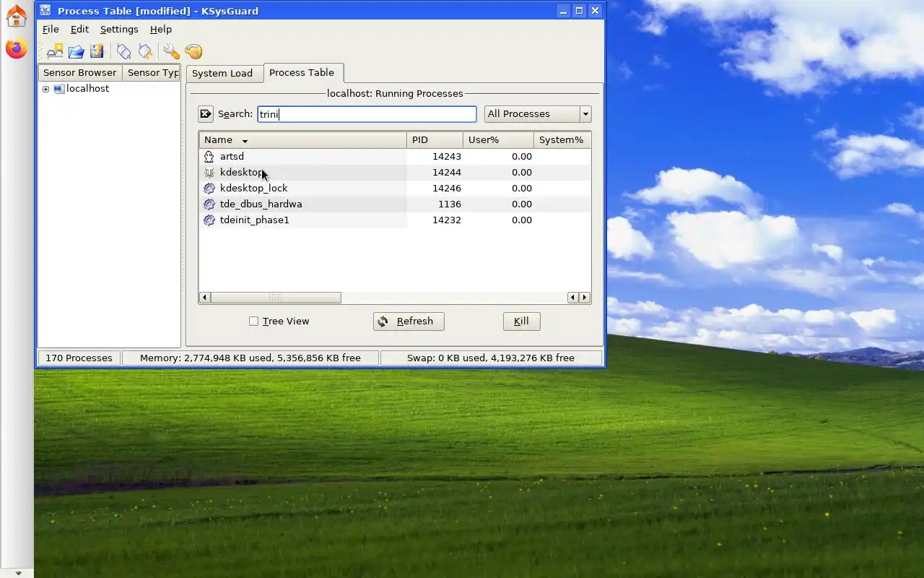
Task: Expand the localhost tree node
Action: coord(46,89)
